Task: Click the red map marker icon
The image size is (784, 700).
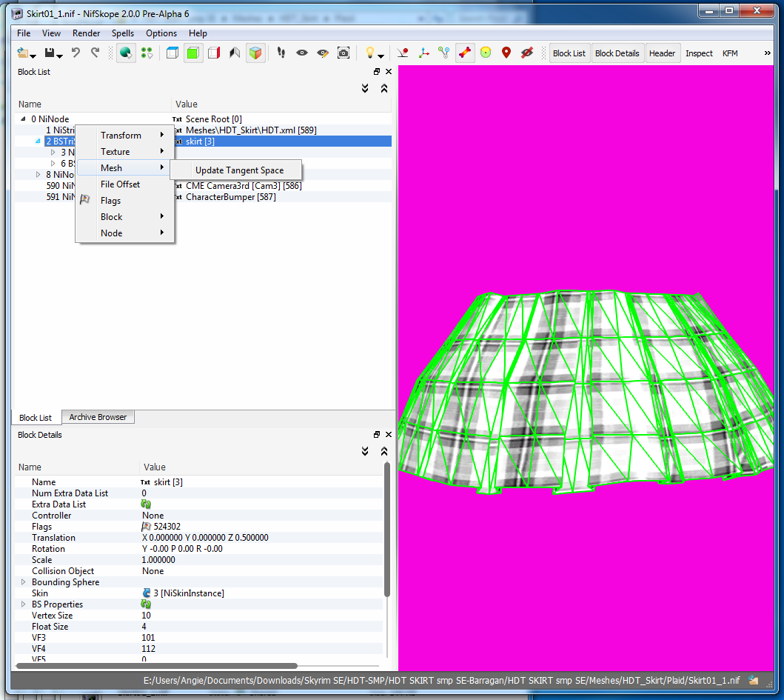Action: pos(506,53)
